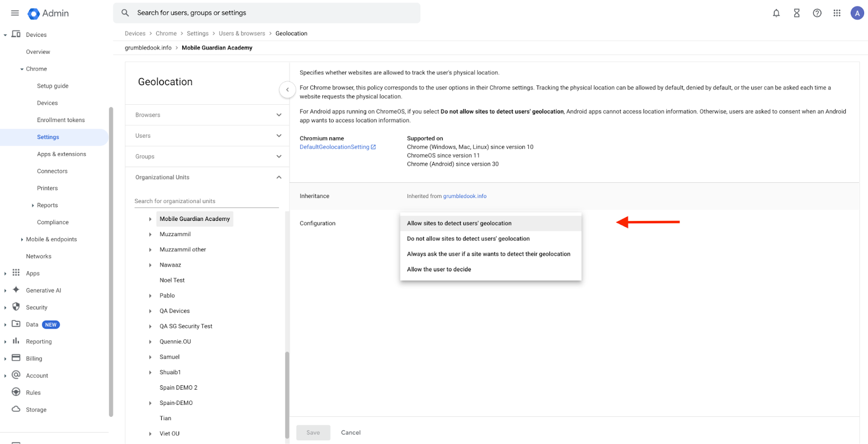
Task: Click the Billing card icon
Action: (16, 358)
